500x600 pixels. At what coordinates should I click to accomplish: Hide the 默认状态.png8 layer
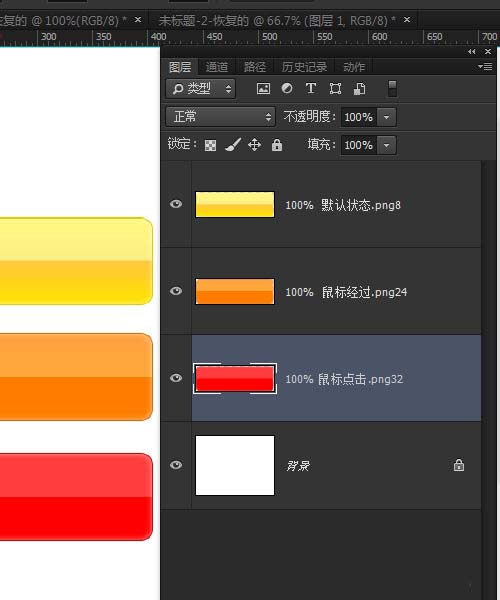[x=176, y=204]
